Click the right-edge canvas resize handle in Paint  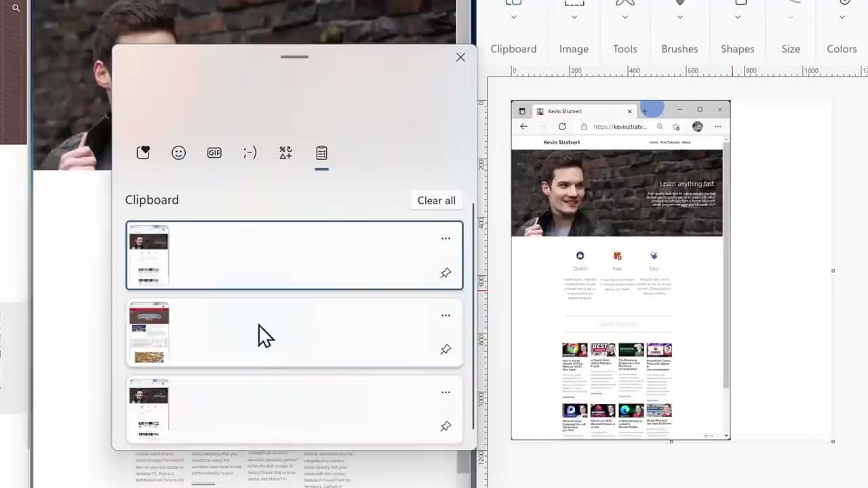pos(833,270)
